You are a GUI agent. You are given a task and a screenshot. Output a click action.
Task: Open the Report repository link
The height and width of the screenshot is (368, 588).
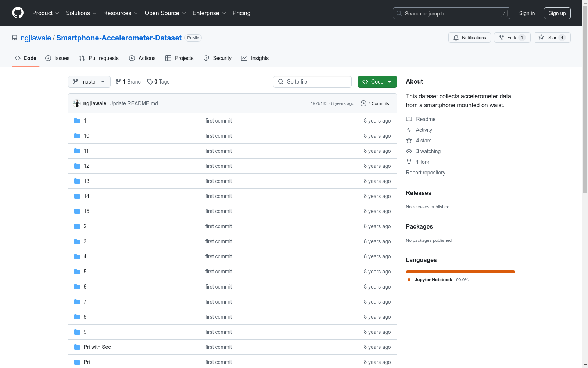[426, 173]
